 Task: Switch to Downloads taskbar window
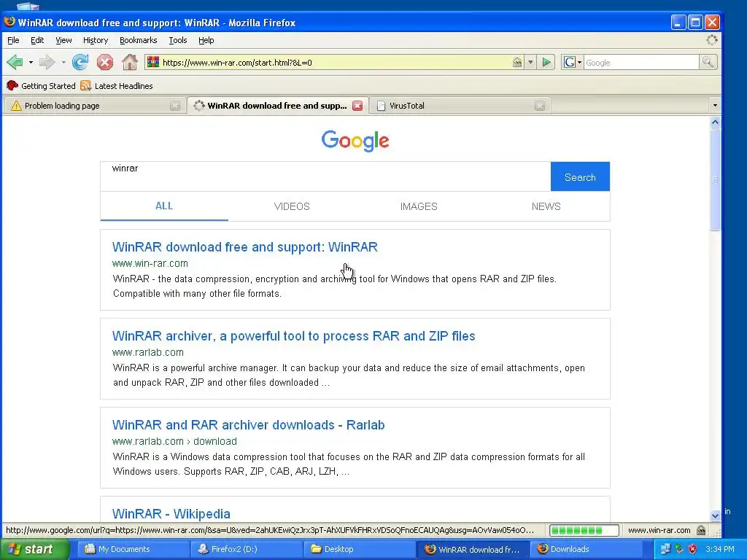point(586,549)
